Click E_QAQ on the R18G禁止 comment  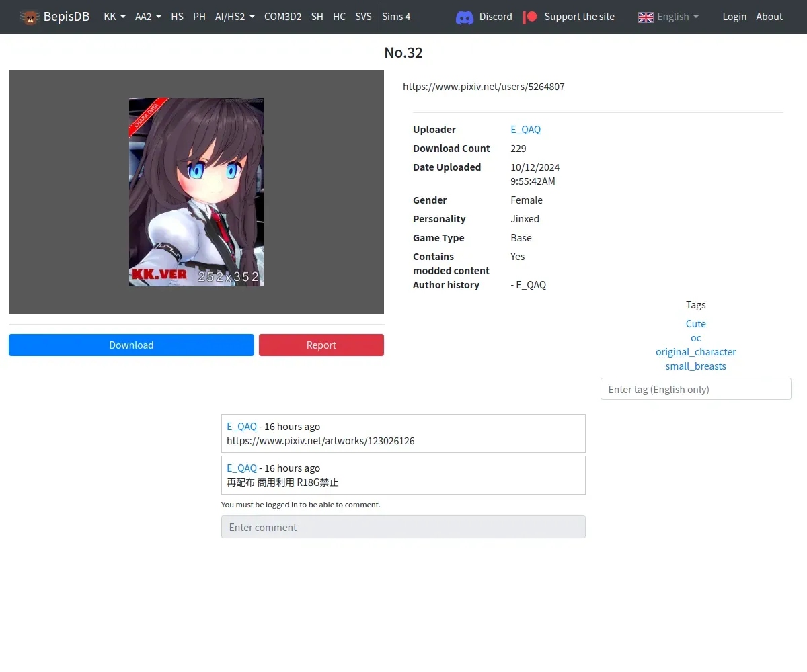coord(241,468)
